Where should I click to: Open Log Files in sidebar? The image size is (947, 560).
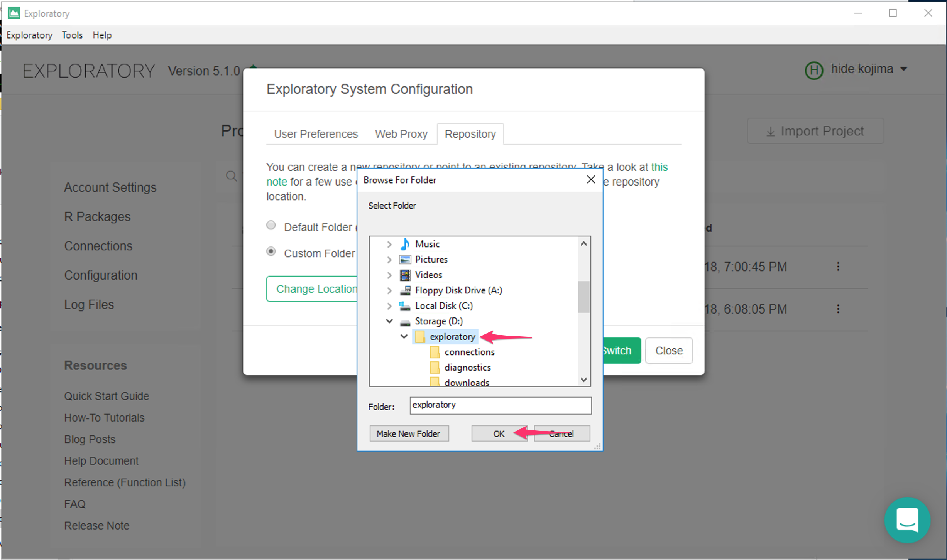click(89, 305)
